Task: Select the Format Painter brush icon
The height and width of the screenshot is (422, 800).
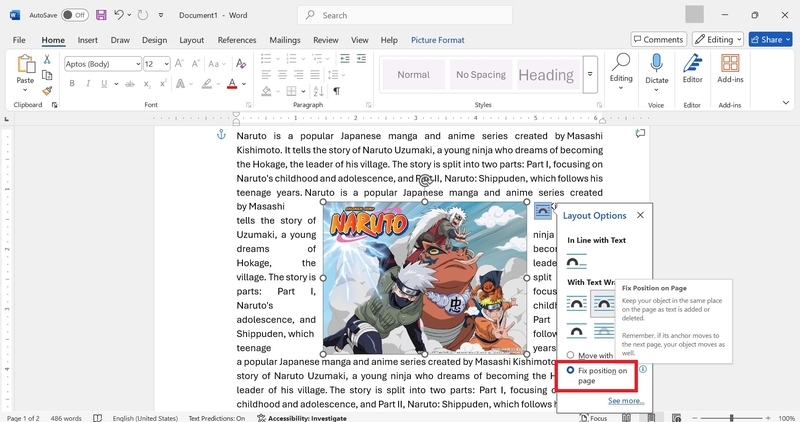Action: tap(47, 91)
